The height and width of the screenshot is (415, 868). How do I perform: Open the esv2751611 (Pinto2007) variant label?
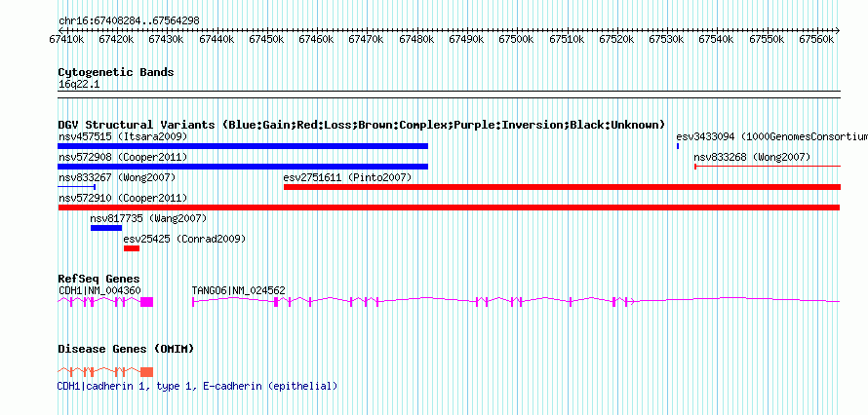point(347,178)
